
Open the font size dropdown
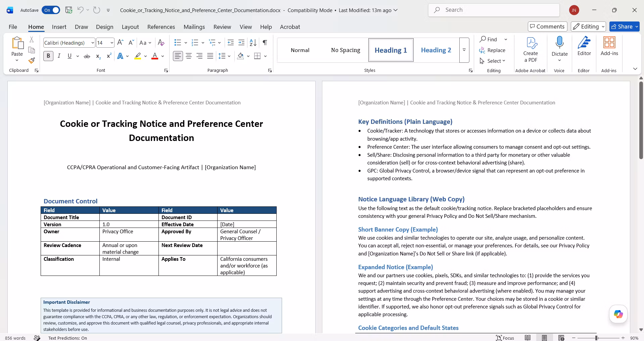pos(112,43)
